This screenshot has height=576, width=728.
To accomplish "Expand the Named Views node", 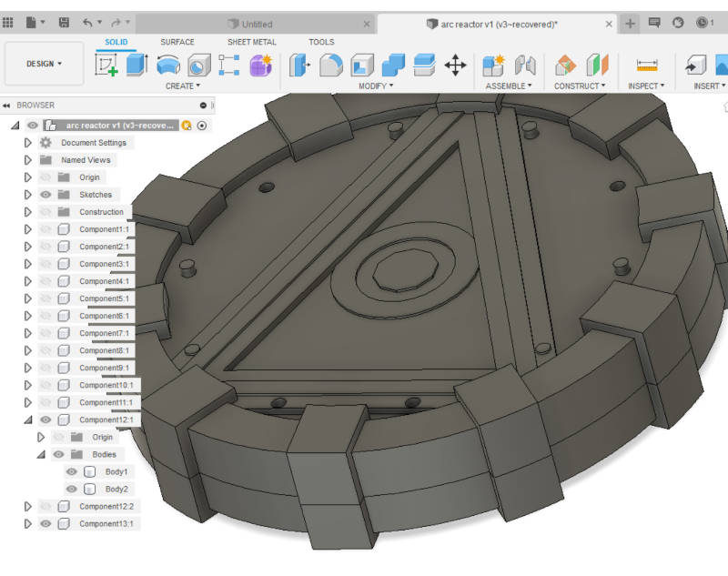I will pos(28,160).
